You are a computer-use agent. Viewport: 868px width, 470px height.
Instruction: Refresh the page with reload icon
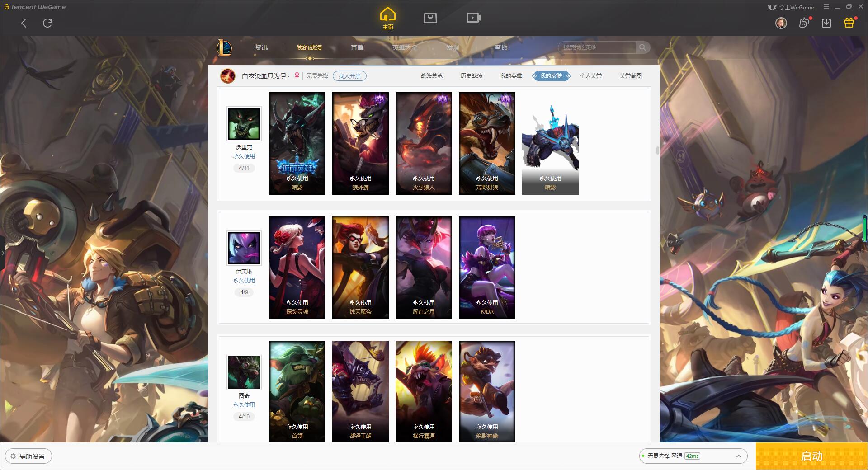pos(47,23)
